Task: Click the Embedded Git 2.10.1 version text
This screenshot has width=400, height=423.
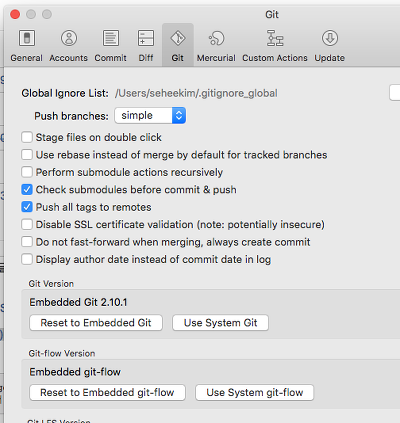Action: point(78,302)
